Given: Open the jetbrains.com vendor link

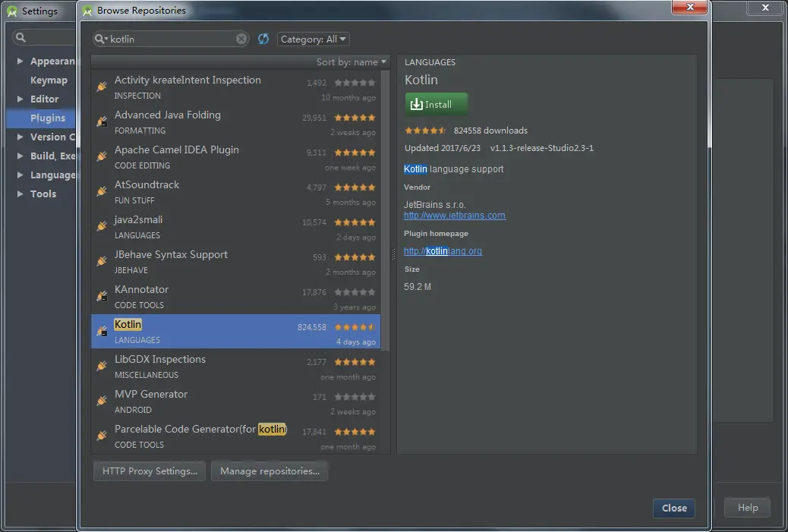Looking at the screenshot, I should tap(454, 216).
